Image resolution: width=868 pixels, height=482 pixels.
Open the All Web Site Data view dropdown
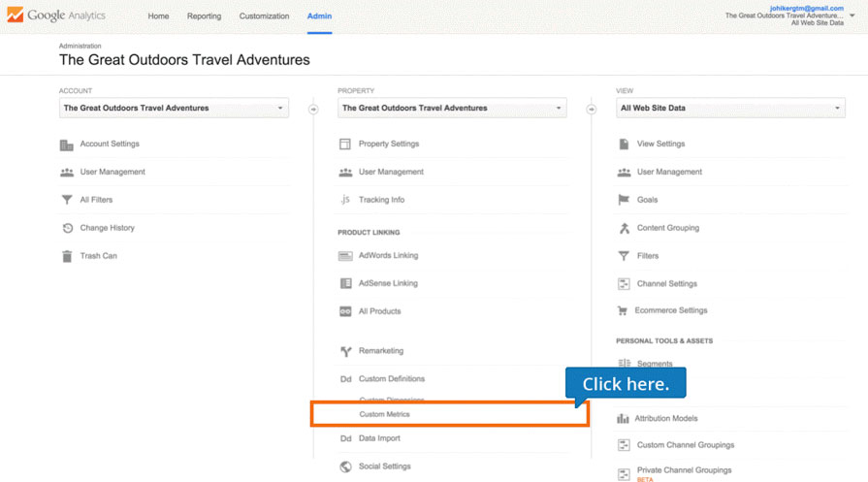[x=730, y=108]
